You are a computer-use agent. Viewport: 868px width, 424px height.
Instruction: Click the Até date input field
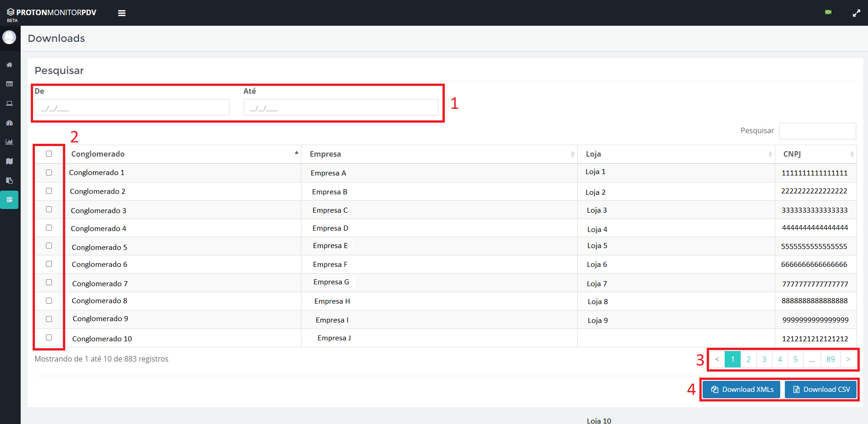[x=341, y=107]
